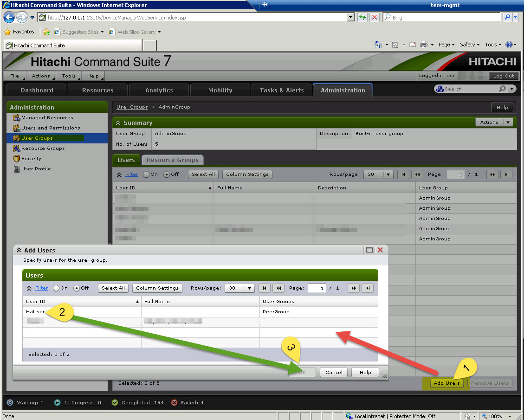
Task: Click the Home icon in IE toolbar
Action: 378,45
